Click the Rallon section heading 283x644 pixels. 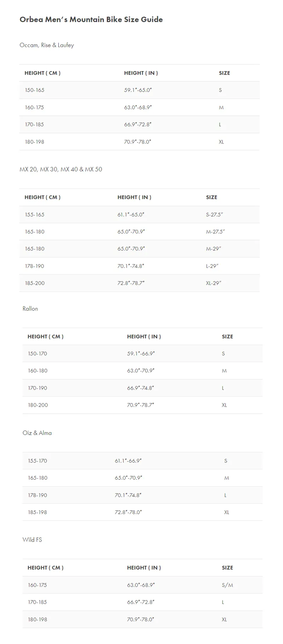tap(30, 309)
